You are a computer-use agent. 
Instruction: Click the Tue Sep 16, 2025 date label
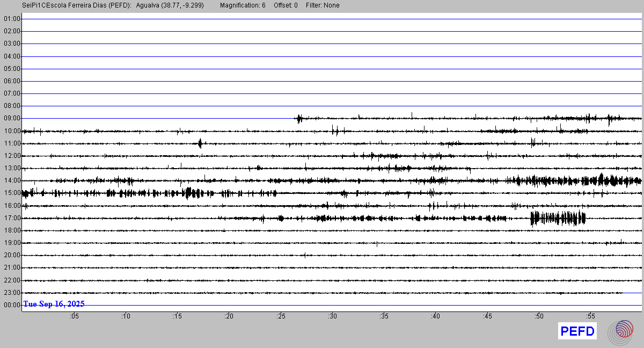point(54,304)
